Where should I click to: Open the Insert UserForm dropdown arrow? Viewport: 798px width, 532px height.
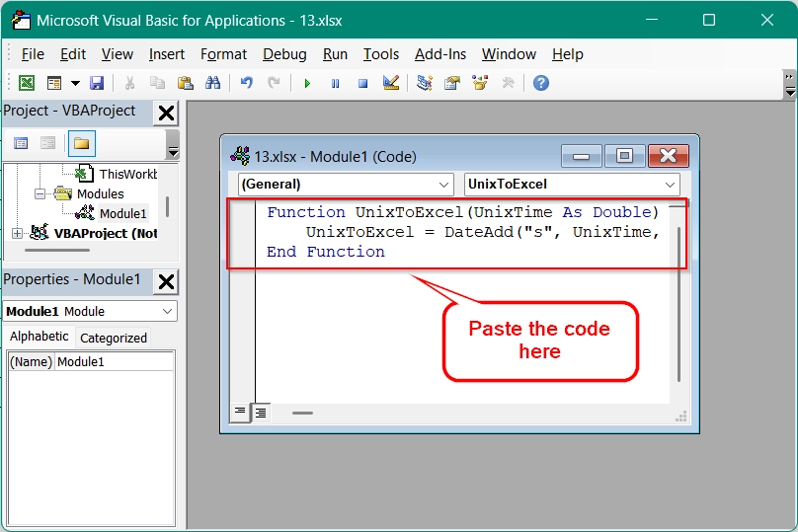tap(75, 83)
